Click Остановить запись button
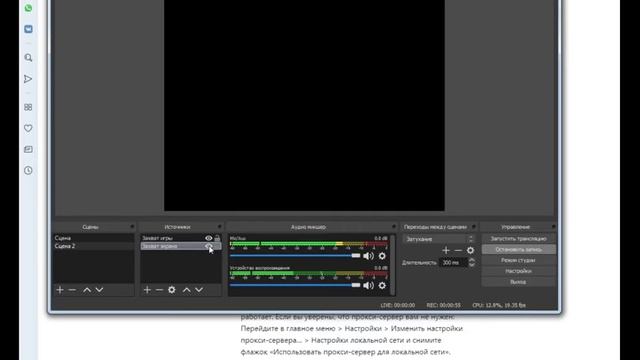Viewport: 640px width, 360px height. (518, 249)
